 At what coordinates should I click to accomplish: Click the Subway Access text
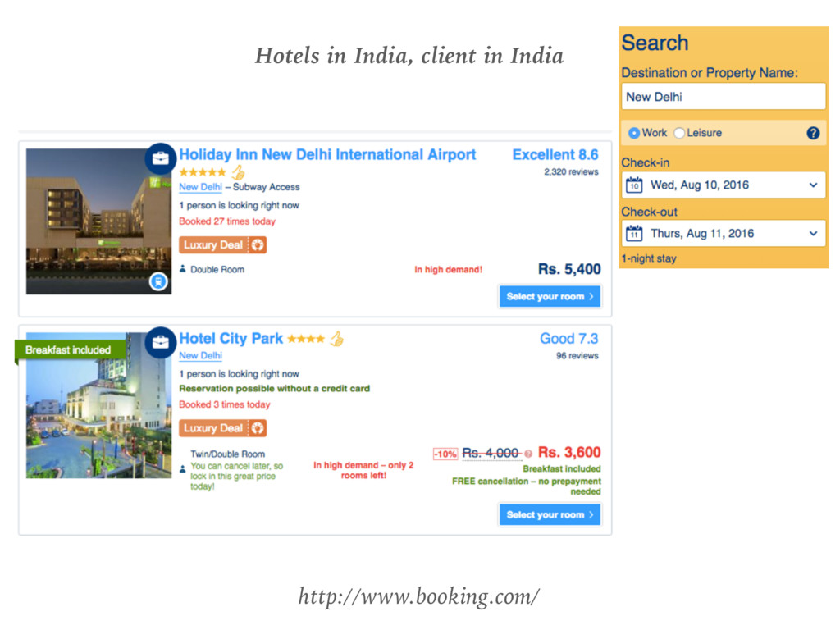pos(267,187)
